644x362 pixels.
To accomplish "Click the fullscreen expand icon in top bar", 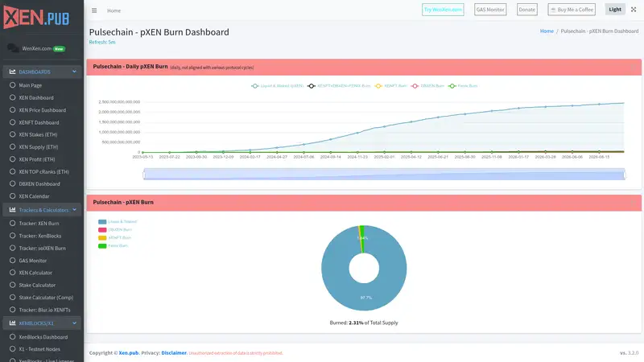I will (634, 10).
